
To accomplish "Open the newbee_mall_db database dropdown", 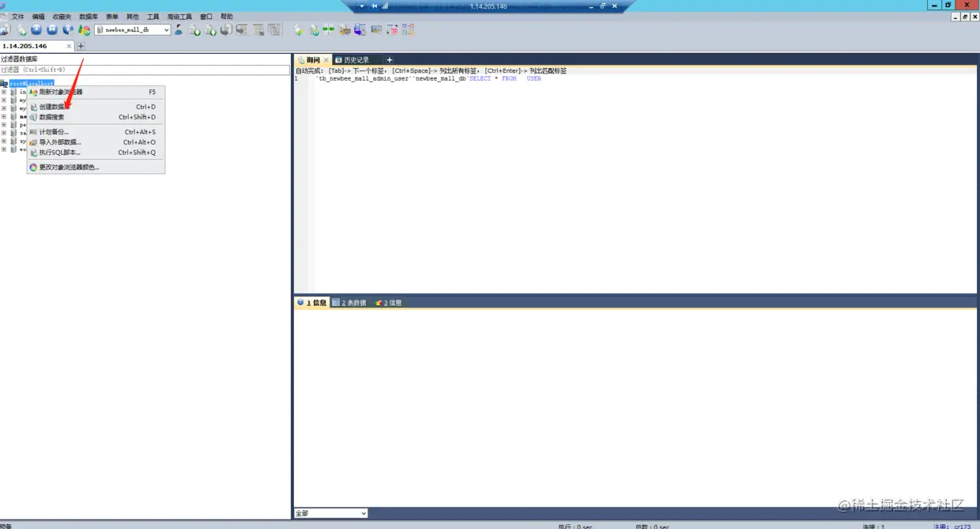I will tap(133, 30).
